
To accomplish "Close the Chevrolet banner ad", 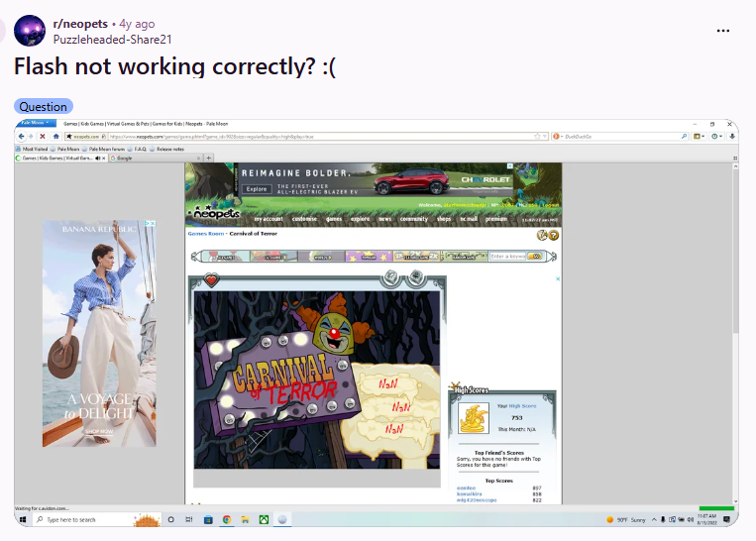I will point(509,165).
